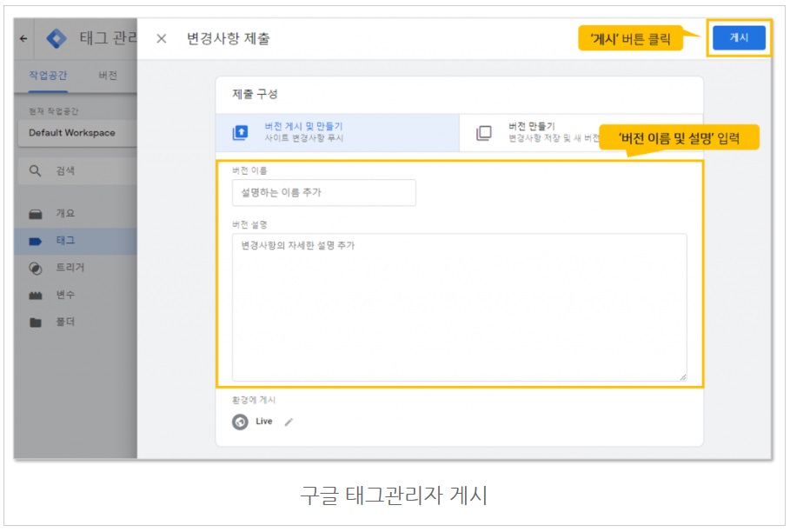This screenshot has width=790, height=532.
Task: Open 폴더 in the sidebar
Action: 76,322
